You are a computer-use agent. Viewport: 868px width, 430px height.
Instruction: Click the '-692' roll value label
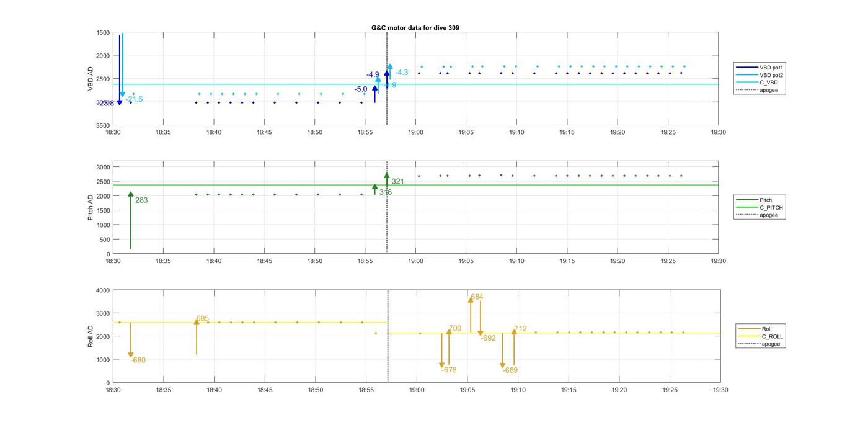pyautogui.click(x=488, y=338)
